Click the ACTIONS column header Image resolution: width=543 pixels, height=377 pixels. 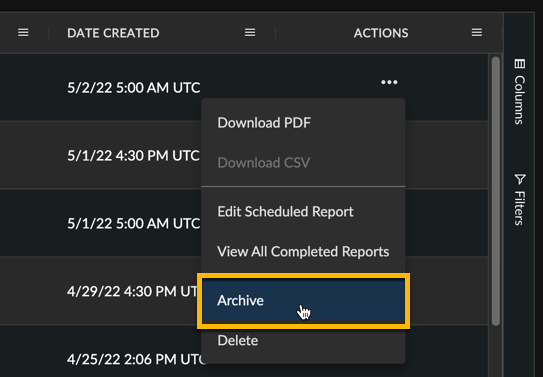[x=381, y=33]
